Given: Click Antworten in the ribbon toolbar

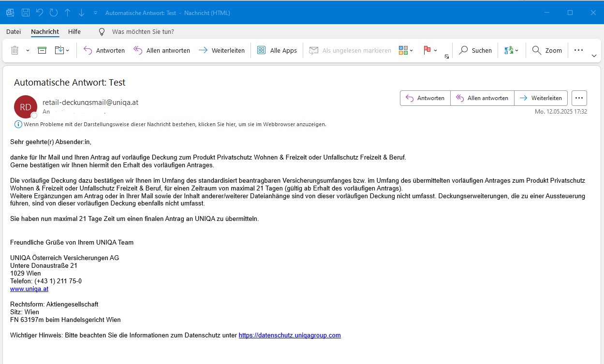Looking at the screenshot, I should tap(104, 50).
